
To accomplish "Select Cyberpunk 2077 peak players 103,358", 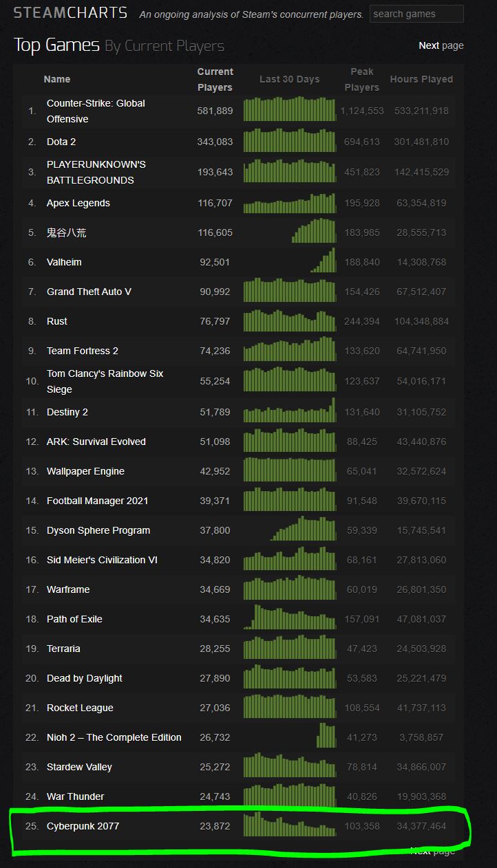I will click(362, 826).
